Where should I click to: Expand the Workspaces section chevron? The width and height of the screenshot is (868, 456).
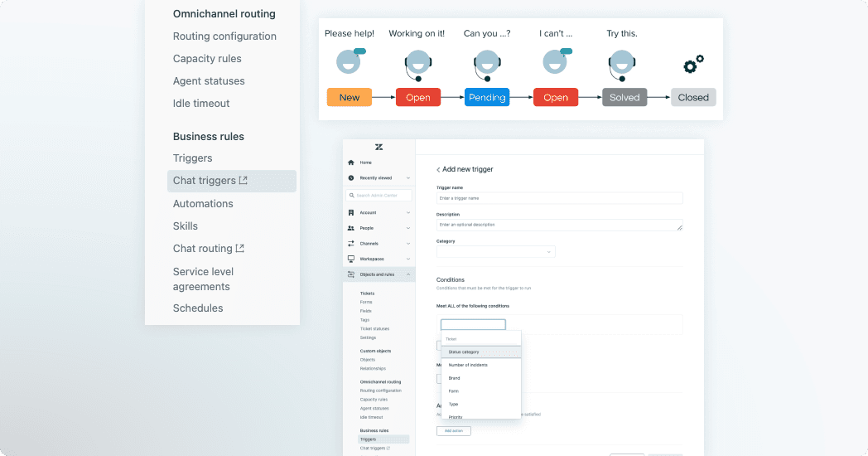pos(408,259)
